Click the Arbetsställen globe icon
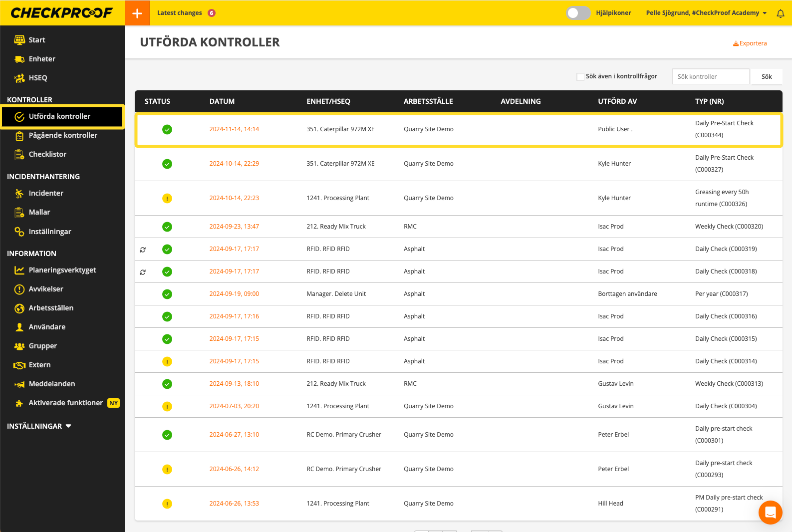 coord(19,308)
